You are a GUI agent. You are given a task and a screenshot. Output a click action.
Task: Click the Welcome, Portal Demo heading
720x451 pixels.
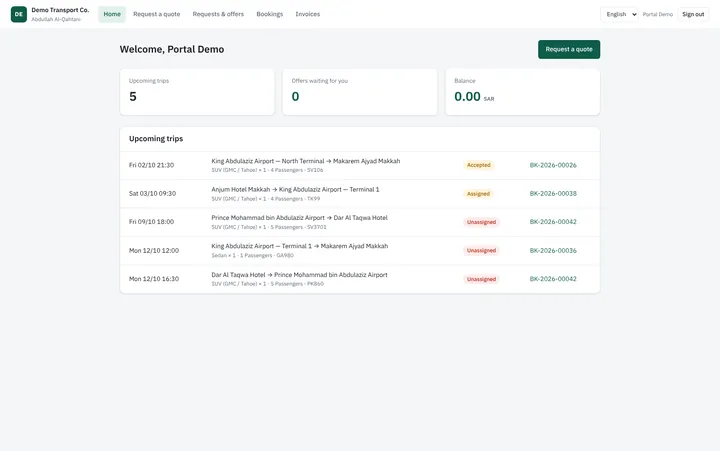click(x=172, y=49)
